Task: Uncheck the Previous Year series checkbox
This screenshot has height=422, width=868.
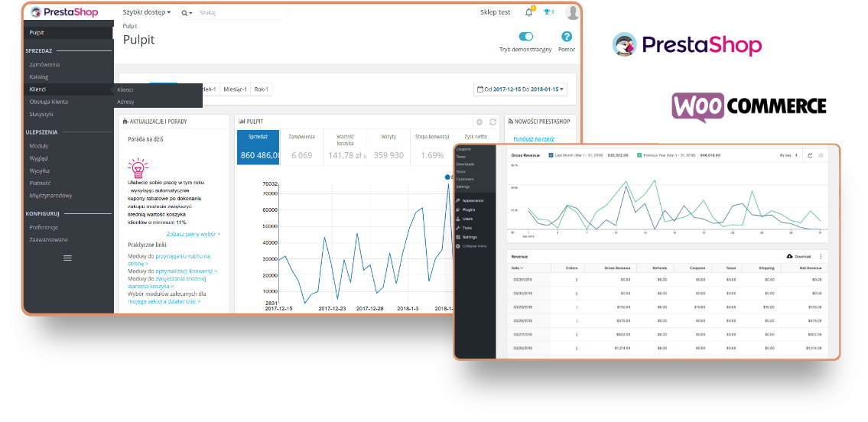Action: (640, 155)
